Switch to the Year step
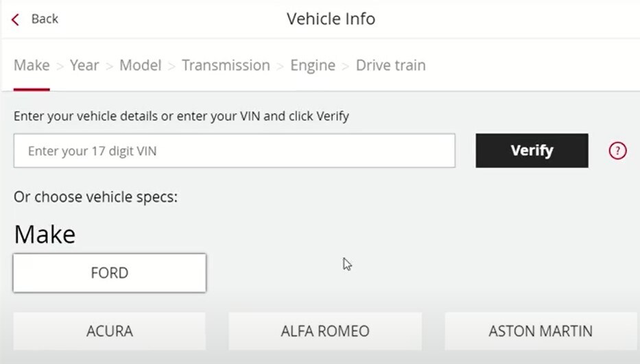Image resolution: width=640 pixels, height=364 pixels. [x=84, y=65]
